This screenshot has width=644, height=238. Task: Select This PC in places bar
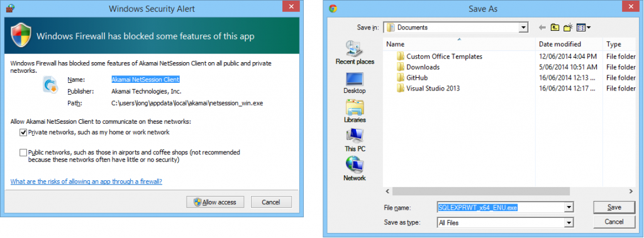355,140
